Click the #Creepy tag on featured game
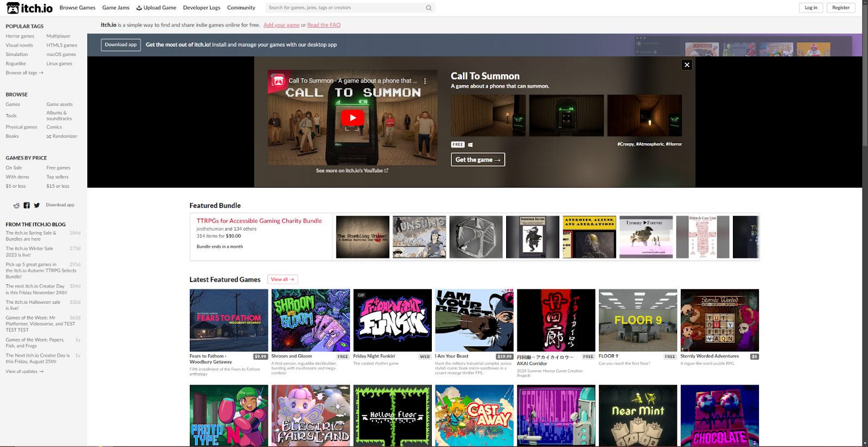This screenshot has height=447, width=868. 626,144
